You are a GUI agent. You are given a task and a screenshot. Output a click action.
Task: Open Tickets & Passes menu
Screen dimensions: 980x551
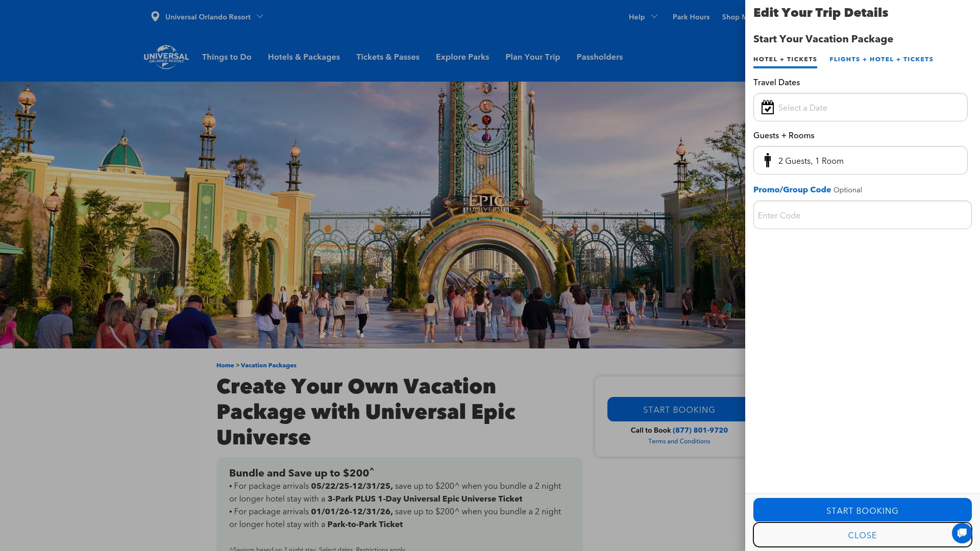pos(388,57)
